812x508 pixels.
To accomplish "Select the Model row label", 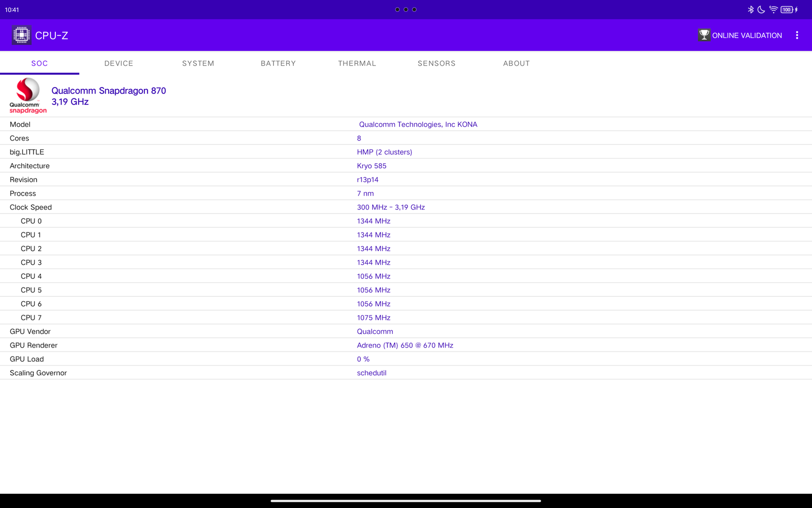I will tap(20, 124).
